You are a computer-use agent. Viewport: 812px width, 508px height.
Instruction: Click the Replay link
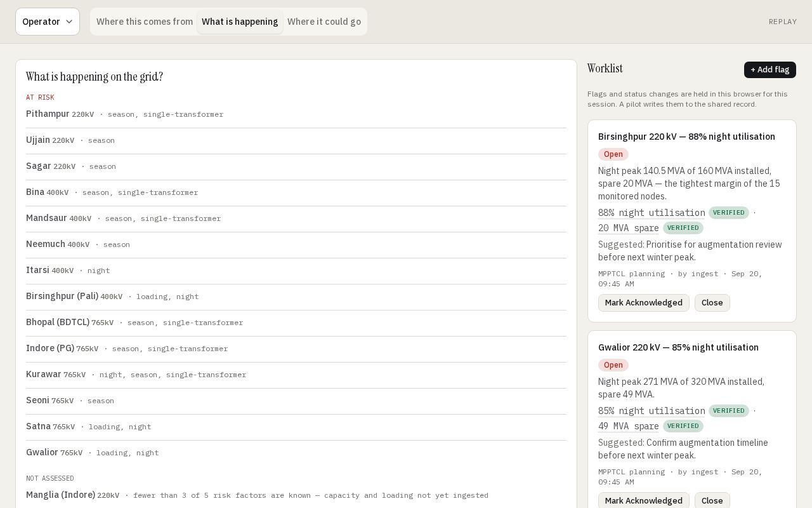click(x=783, y=22)
